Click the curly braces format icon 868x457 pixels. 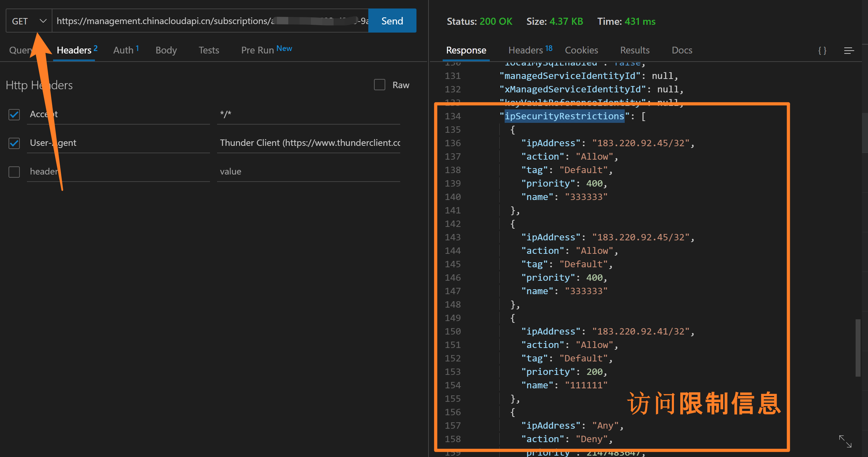[822, 51]
